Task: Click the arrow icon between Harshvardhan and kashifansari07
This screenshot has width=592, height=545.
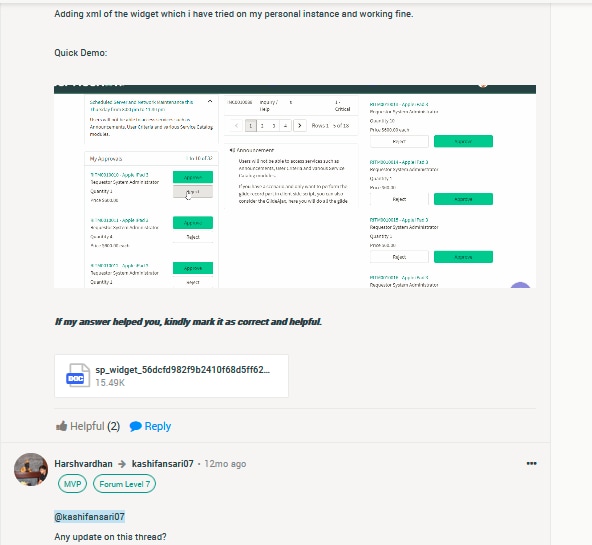Action: 122,464
